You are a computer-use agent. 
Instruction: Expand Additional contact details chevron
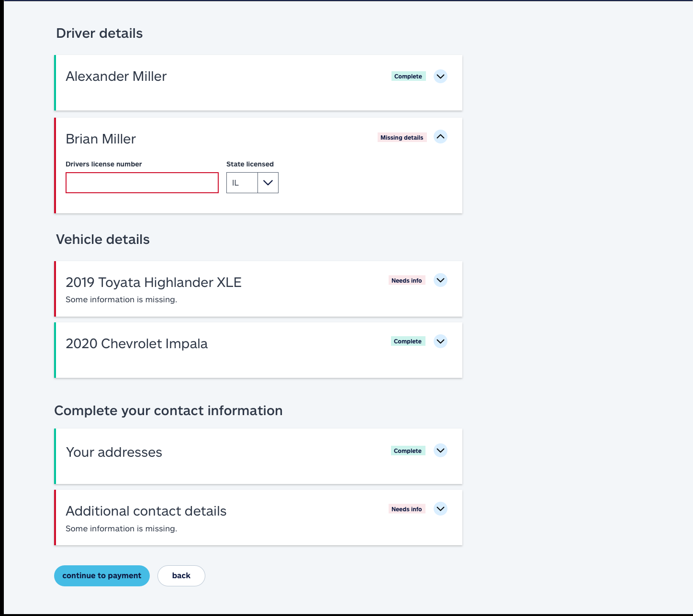(x=440, y=509)
